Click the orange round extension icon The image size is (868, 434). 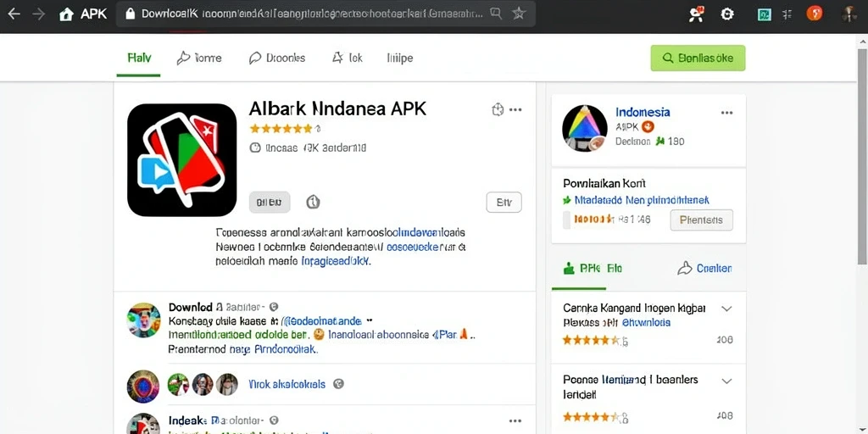coord(815,14)
